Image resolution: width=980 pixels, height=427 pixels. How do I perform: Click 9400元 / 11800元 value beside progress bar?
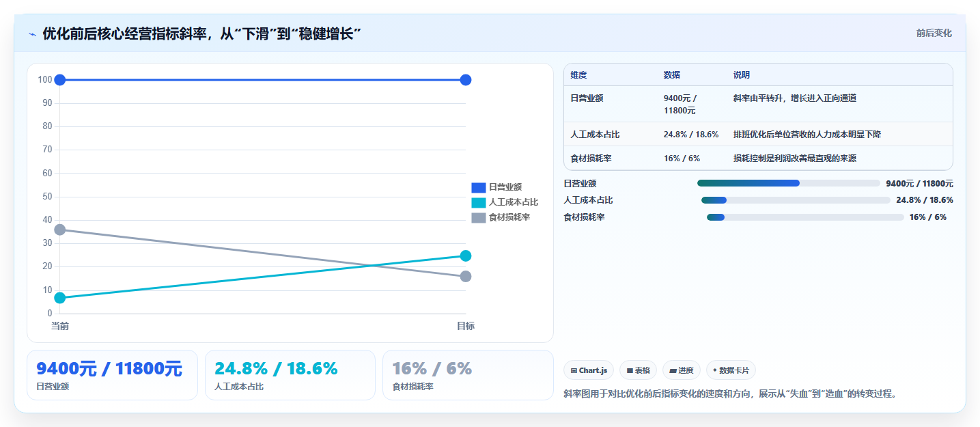point(919,184)
